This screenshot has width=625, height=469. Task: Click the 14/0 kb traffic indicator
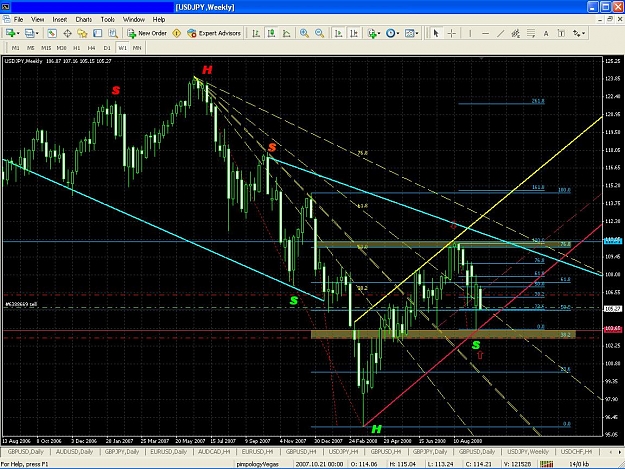(579, 464)
